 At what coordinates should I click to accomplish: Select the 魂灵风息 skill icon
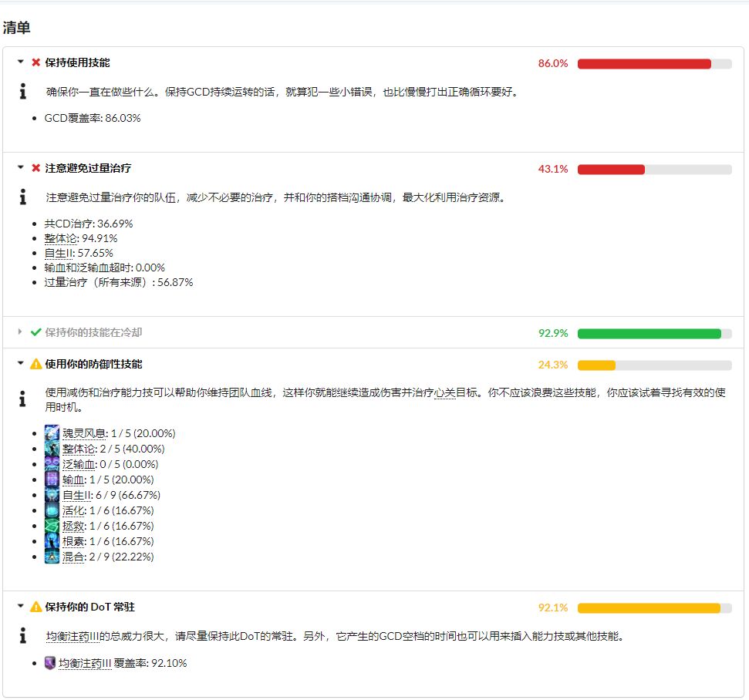pos(52,433)
